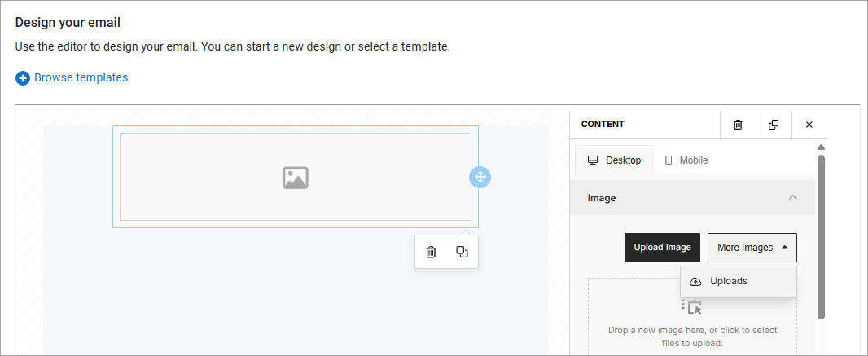868x356 pixels.
Task: Switch to the Mobile tab
Action: point(686,160)
